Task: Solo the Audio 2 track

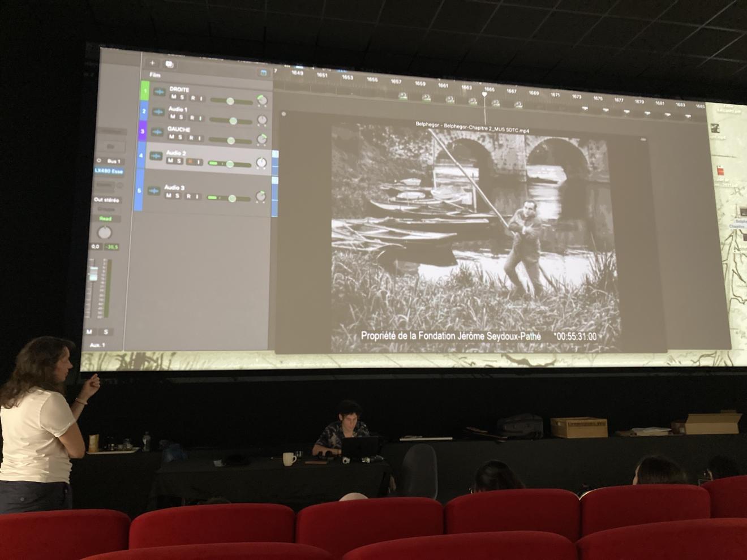Action: (x=179, y=161)
